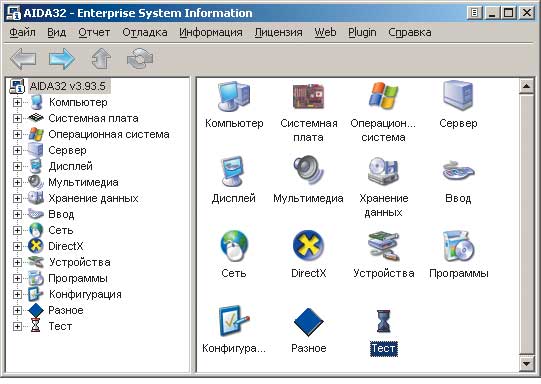
Task: Select Операционная система label in the tree
Action: coord(109,134)
